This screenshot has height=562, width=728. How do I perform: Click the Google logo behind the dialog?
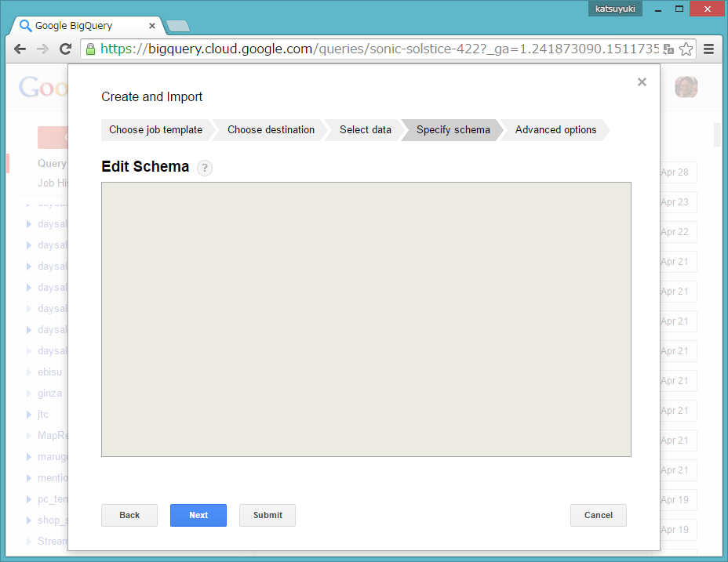click(42, 87)
